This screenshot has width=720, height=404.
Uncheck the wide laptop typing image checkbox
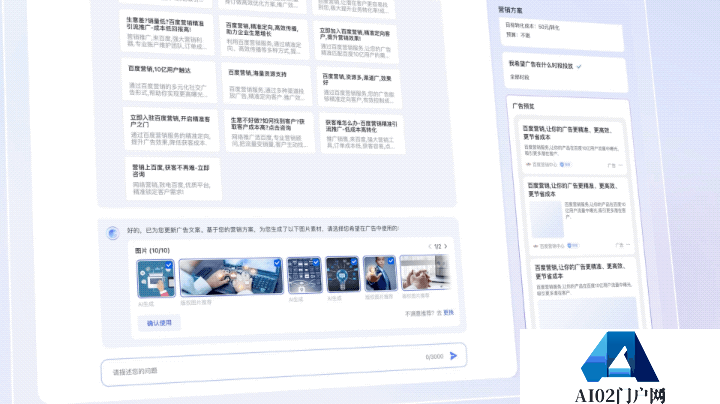[x=277, y=263]
